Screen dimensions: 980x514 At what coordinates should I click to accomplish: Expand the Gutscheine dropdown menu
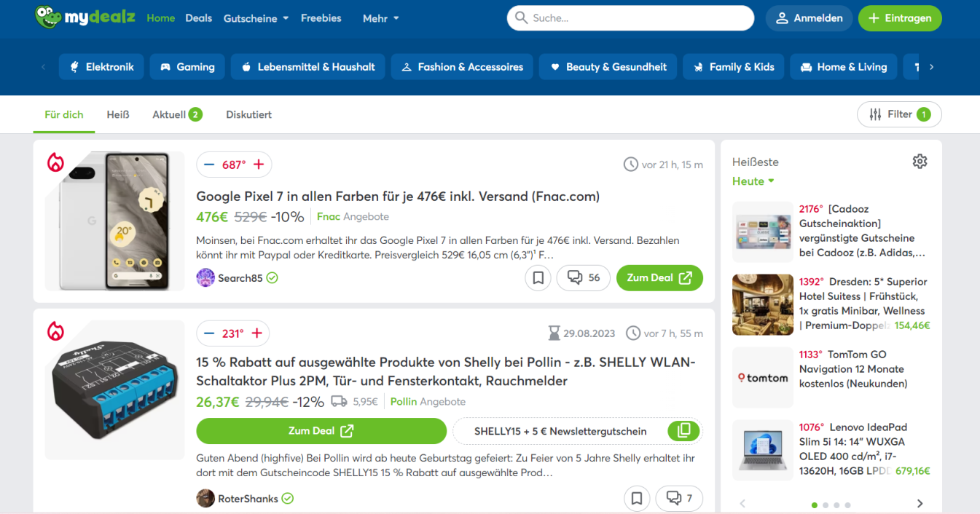[256, 18]
